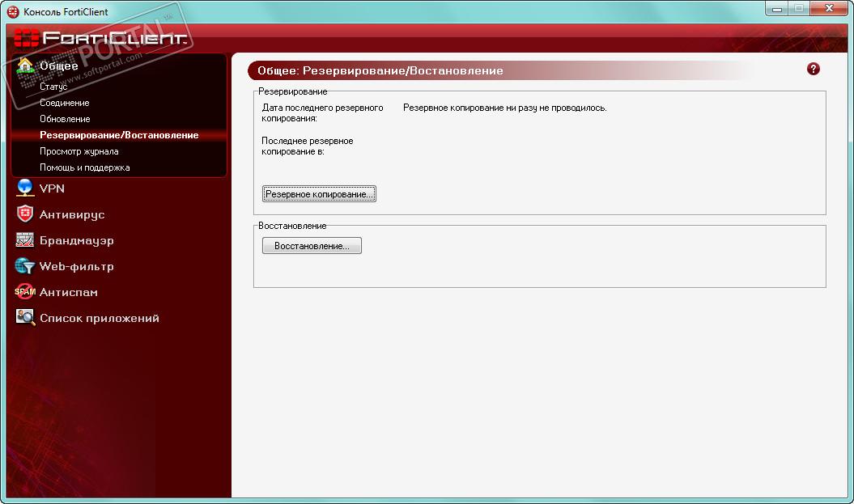This screenshot has height=504, width=854.
Task: Select the Статус submenu item
Action: (53, 87)
